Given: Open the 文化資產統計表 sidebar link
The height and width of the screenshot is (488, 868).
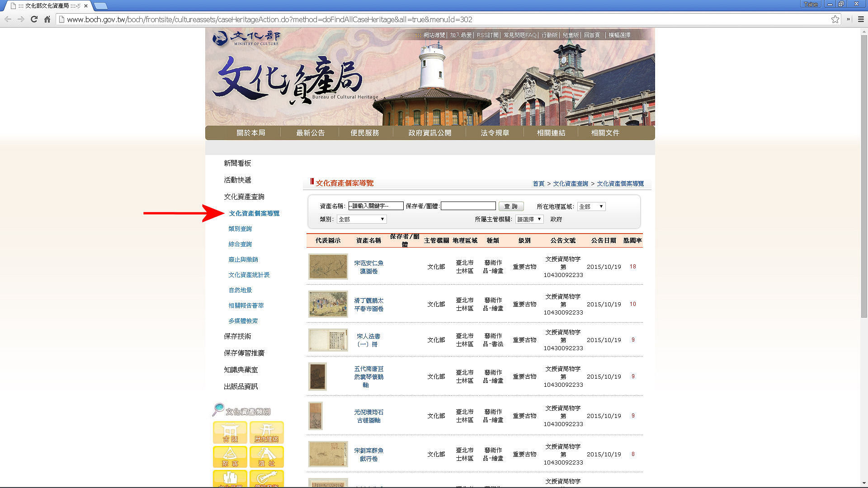Looking at the screenshot, I should (249, 275).
